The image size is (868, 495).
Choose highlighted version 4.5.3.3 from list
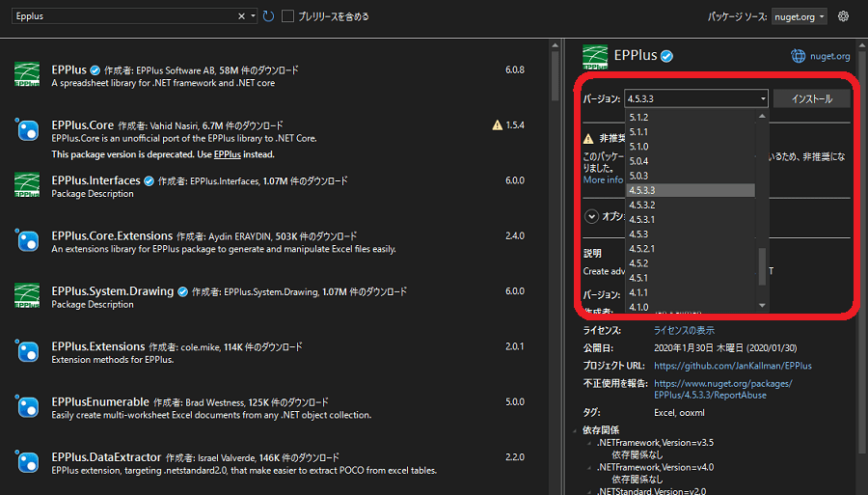(691, 190)
